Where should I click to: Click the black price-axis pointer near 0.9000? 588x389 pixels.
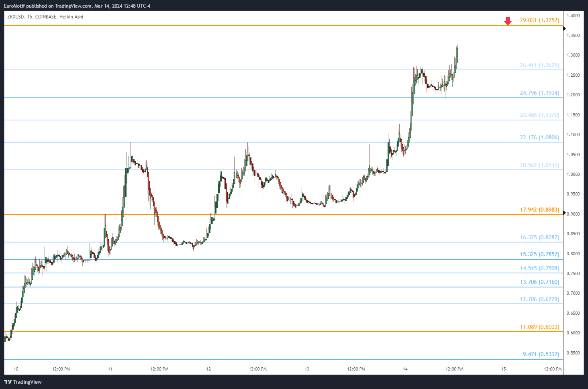pos(565,213)
